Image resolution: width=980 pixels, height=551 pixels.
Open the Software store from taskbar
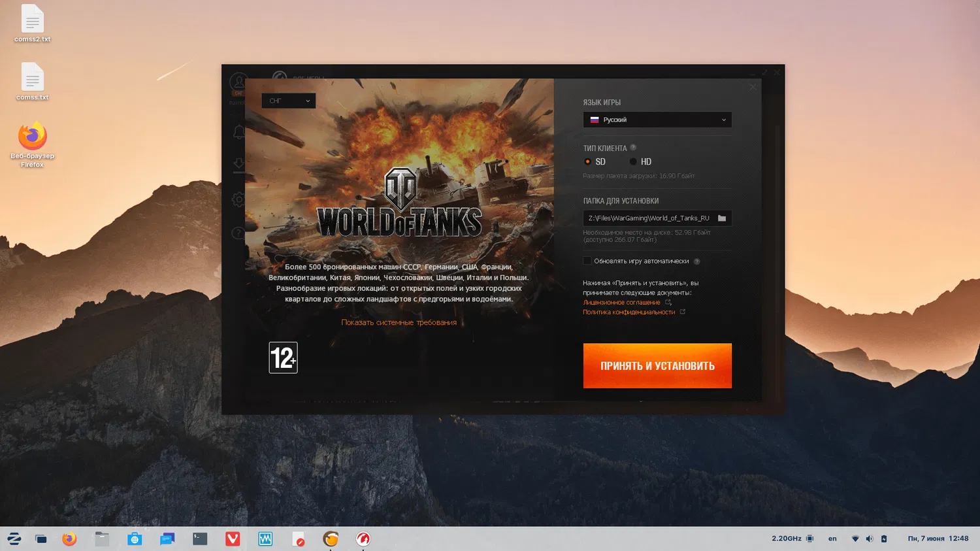[135, 539]
